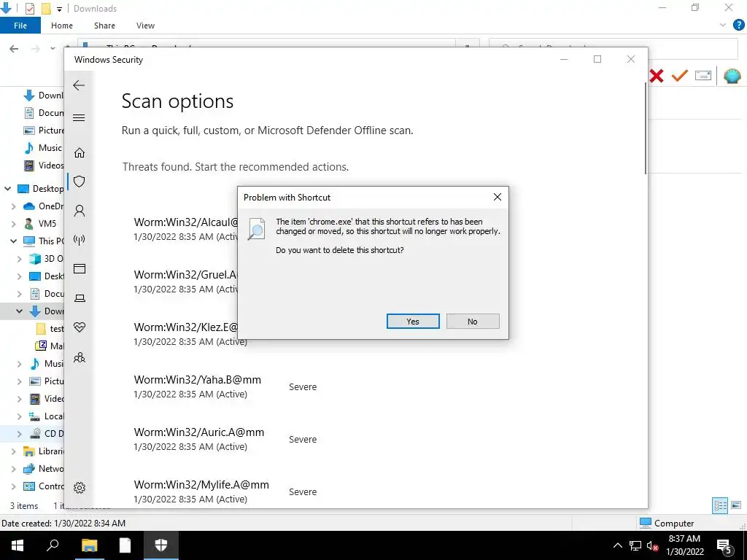Image resolution: width=747 pixels, height=560 pixels.
Task: Click Yes to delete the shortcut
Action: pos(413,322)
